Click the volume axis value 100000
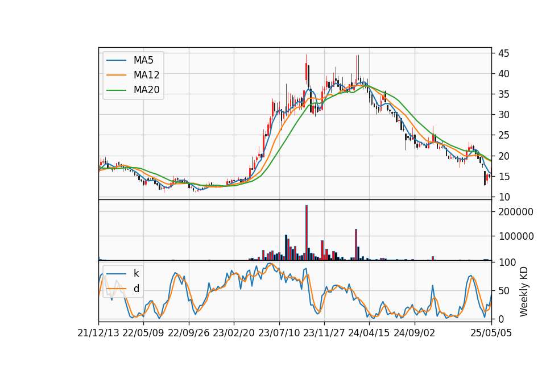The height and width of the screenshot is (392, 546). pyautogui.click(x=516, y=236)
